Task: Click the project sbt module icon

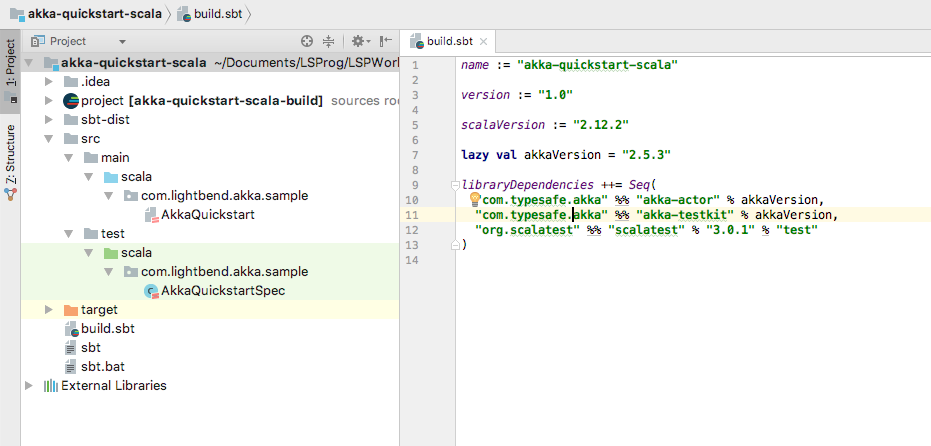Action: pyautogui.click(x=71, y=101)
